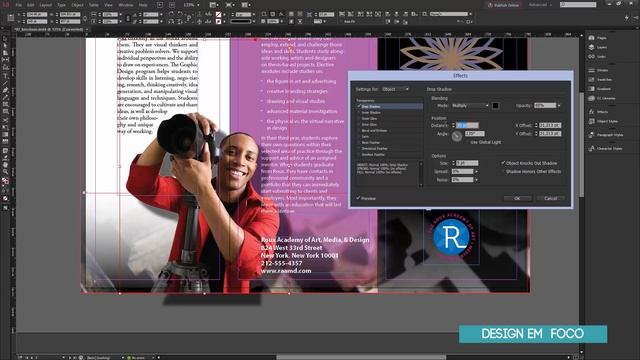Screen dimensions: 640x360
Task: Open the Spread slider arrow
Action: [x=476, y=171]
